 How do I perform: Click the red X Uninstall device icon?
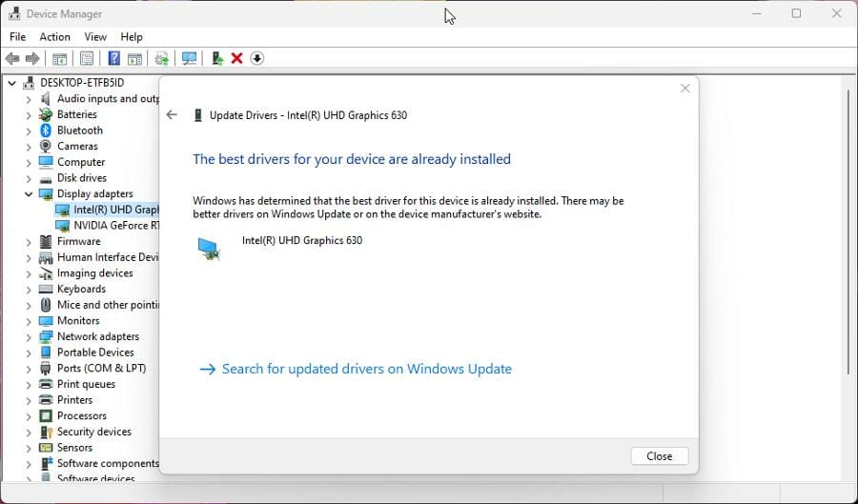point(237,58)
